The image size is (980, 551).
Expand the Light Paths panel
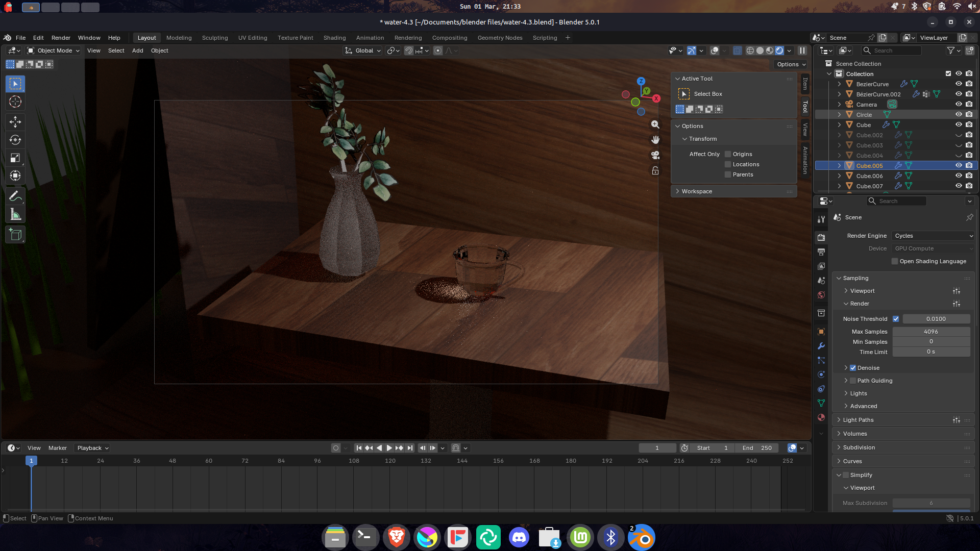[x=859, y=420]
